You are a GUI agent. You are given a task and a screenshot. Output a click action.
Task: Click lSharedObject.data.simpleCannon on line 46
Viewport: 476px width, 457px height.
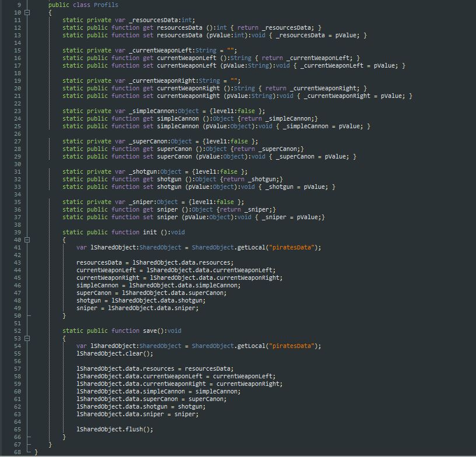tap(183, 286)
